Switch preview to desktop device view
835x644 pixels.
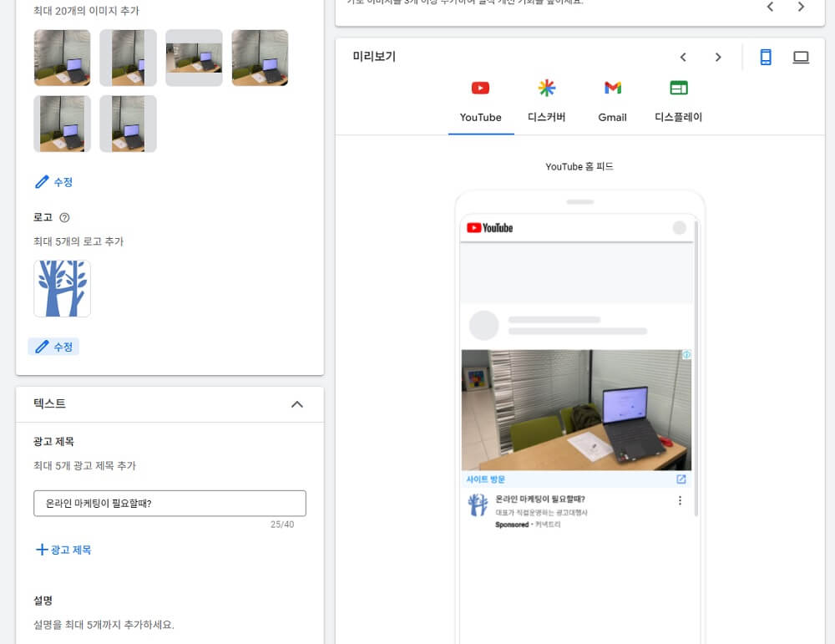[801, 57]
